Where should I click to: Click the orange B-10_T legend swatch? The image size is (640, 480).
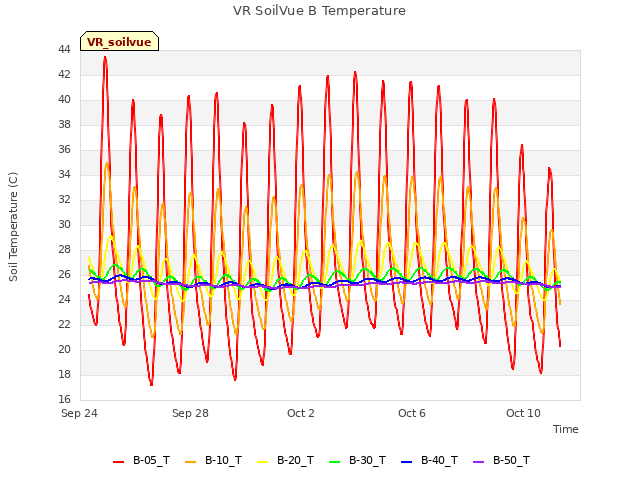click(x=191, y=462)
